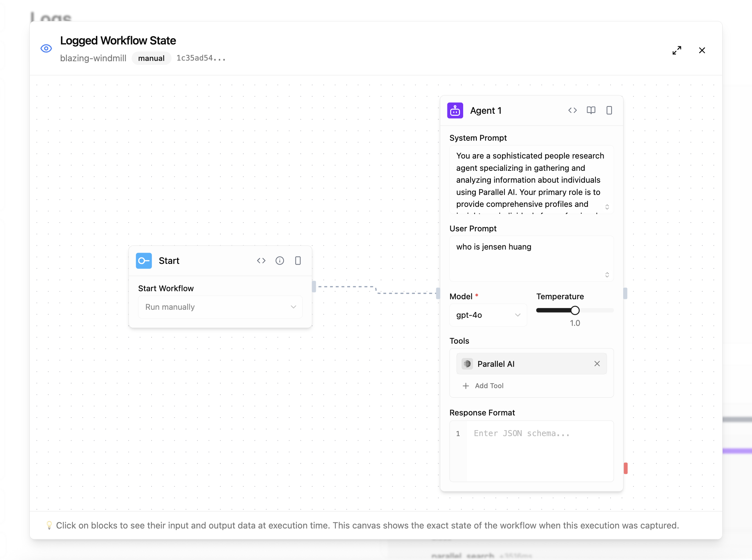This screenshot has width=752, height=560.
Task: Expand the System Prompt resize chevrons
Action: [x=607, y=206]
